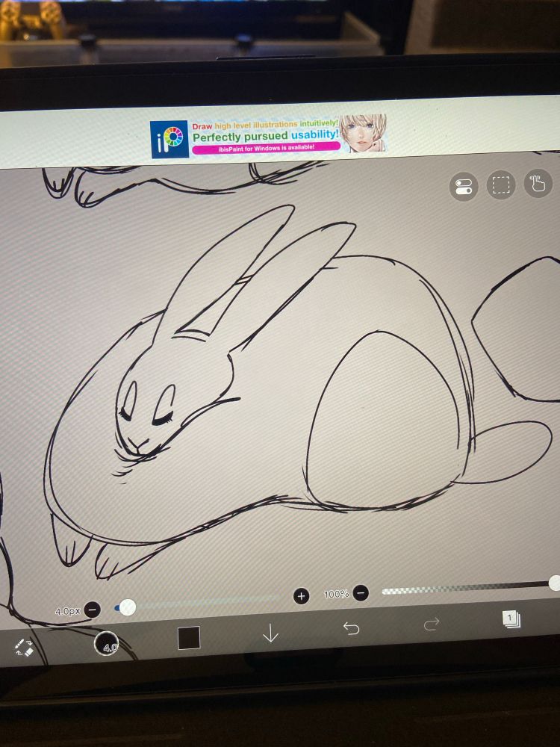Undo the last stroke

[x=352, y=628]
